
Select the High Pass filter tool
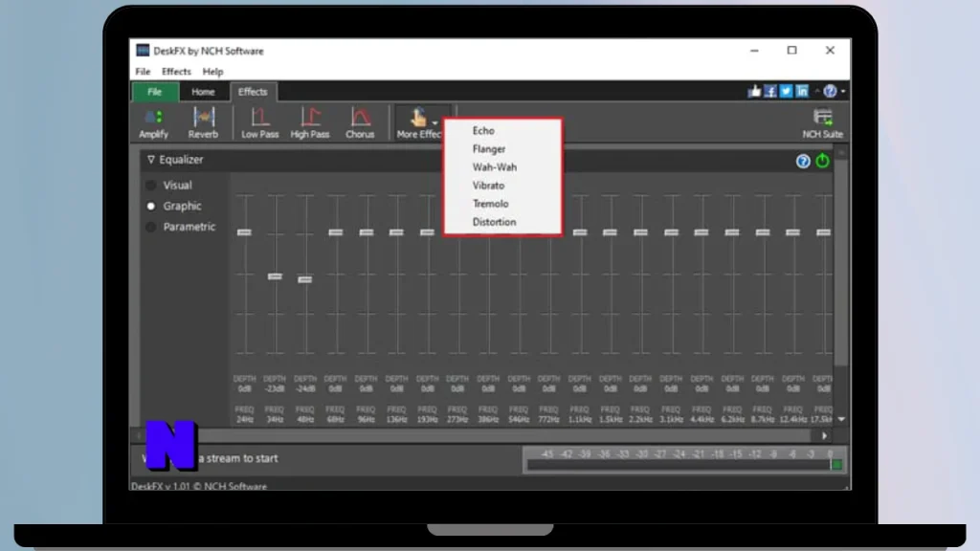[310, 122]
